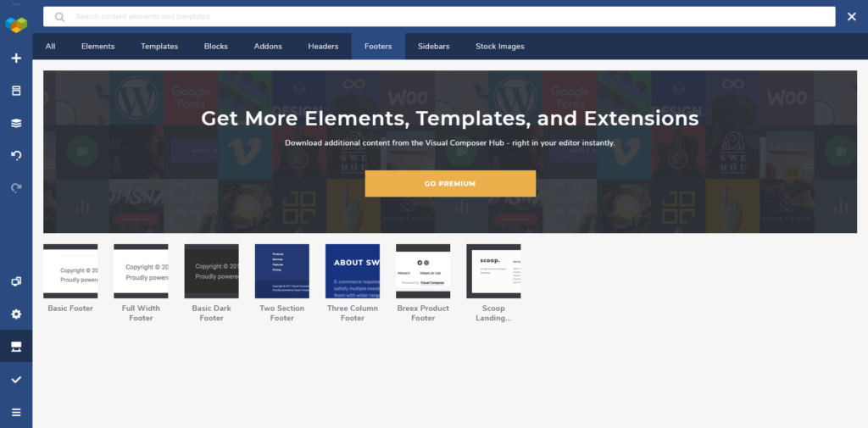
Task: Select the Scoop Landing footer thumbnail
Action: coord(494,270)
